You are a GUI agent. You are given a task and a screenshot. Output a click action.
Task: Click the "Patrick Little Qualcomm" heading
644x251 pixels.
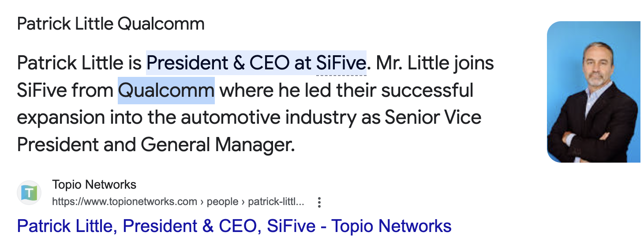(x=111, y=24)
